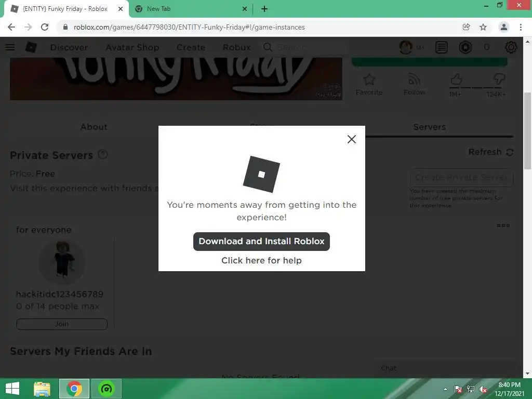The height and width of the screenshot is (399, 532).
Task: Click the green circular app taskbar icon
Action: click(x=107, y=389)
